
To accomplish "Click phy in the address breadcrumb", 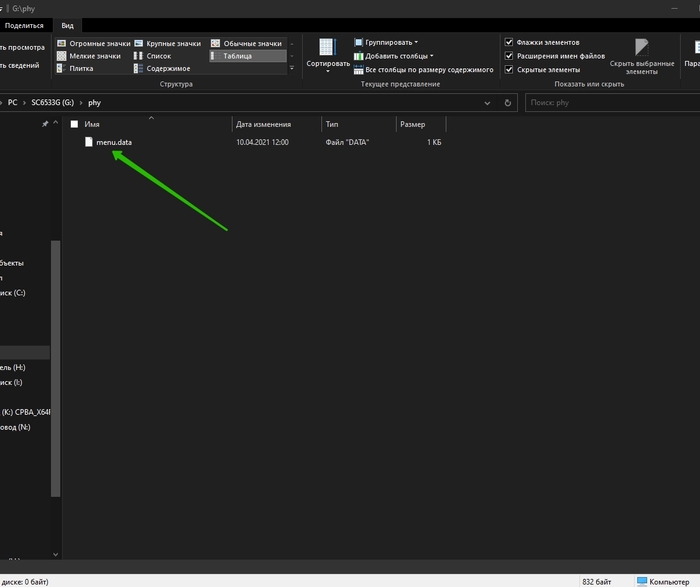I will click(x=94, y=103).
